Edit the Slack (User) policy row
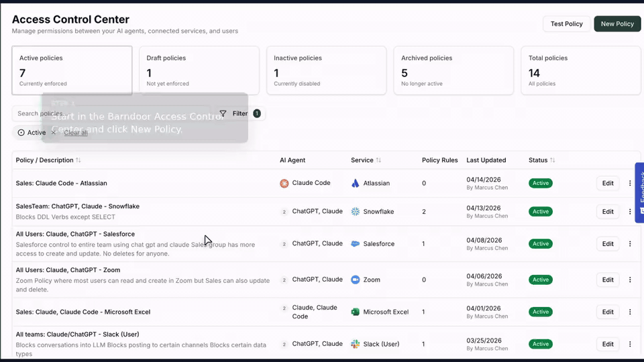Screen dimensions: 644x362 coord(608,344)
